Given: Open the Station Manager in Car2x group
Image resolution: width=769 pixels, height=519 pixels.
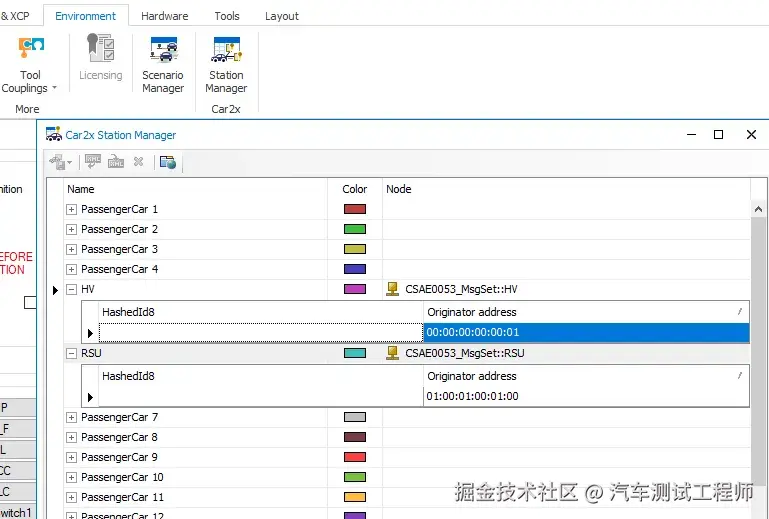Looking at the screenshot, I should (x=226, y=65).
